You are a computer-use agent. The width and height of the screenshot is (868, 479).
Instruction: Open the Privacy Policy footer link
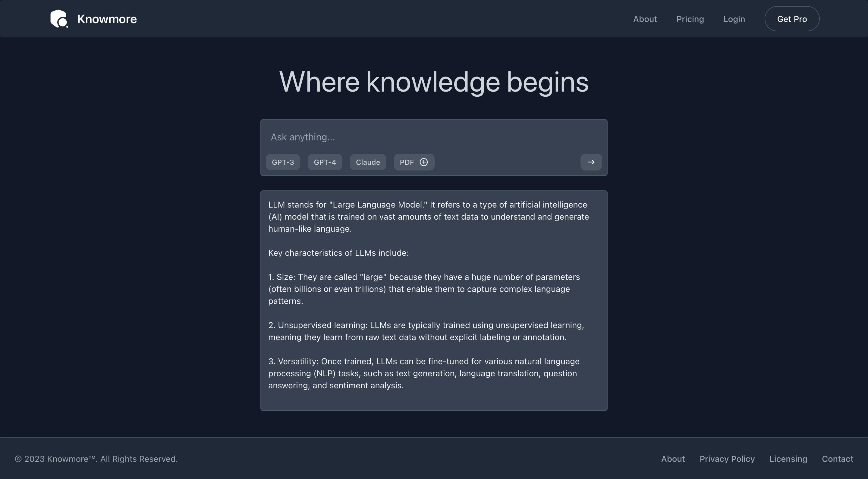[727, 459]
